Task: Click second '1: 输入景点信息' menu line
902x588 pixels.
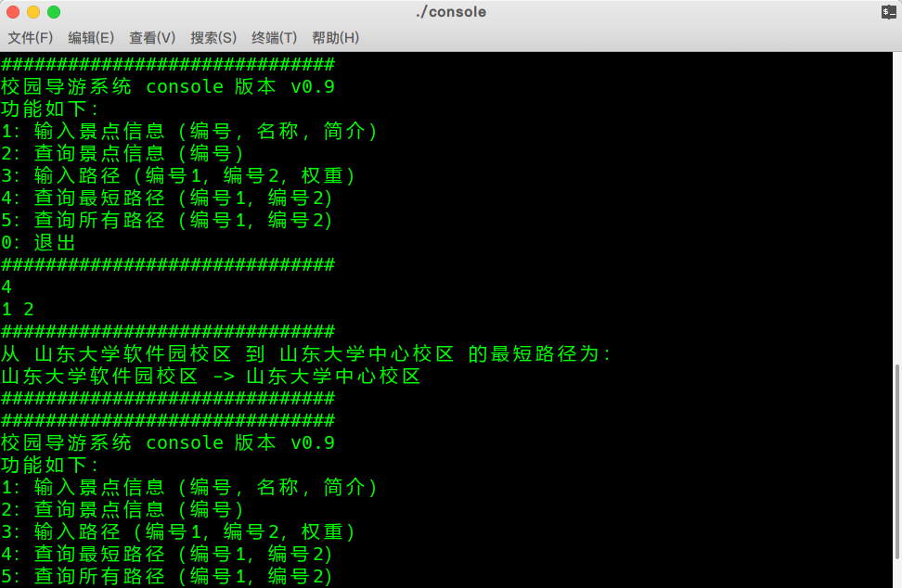Action: [189, 488]
